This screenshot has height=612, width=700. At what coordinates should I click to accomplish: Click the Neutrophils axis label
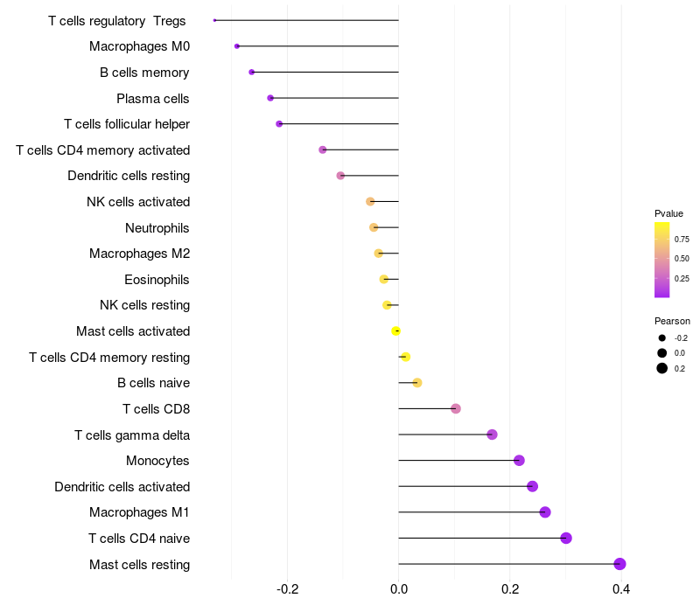157,228
